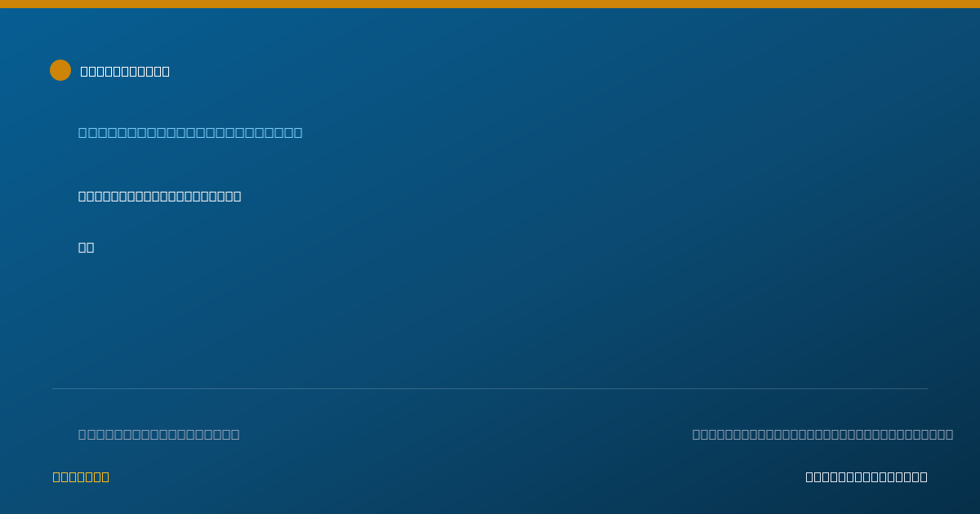980x514 pixels.
Task: Open the long gray footer text on the right
Action: (822, 434)
